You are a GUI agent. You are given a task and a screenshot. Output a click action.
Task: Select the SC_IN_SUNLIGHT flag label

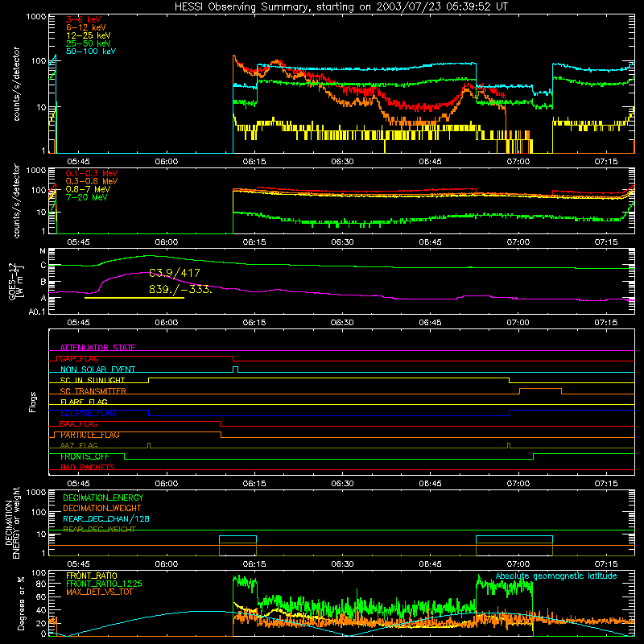point(93,380)
